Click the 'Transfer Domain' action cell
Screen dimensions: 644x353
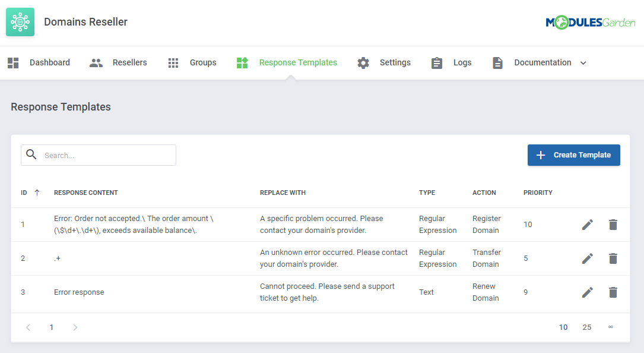pyautogui.click(x=487, y=258)
